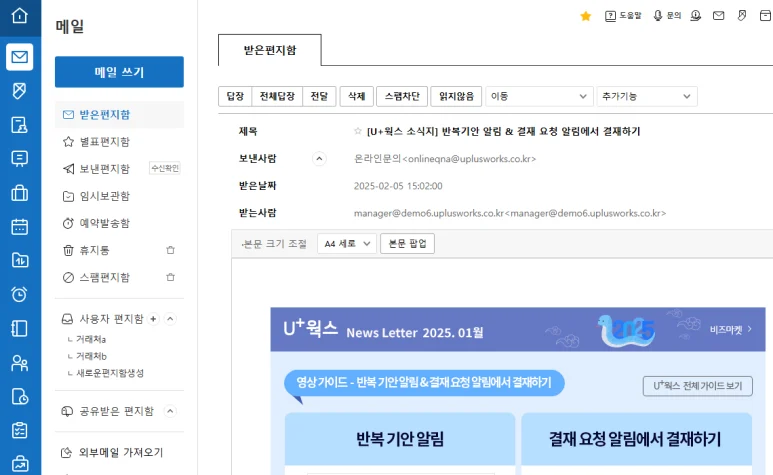Collapse the 공유받은 편지함 section
Image resolution: width=773 pixels, height=475 pixels.
click(170, 411)
